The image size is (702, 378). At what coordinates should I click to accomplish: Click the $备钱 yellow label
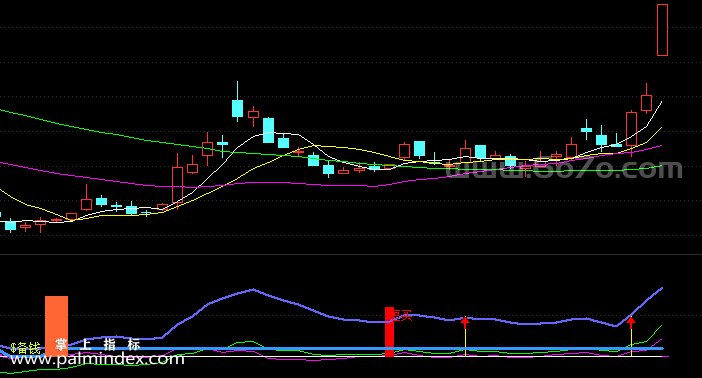[x=26, y=348]
